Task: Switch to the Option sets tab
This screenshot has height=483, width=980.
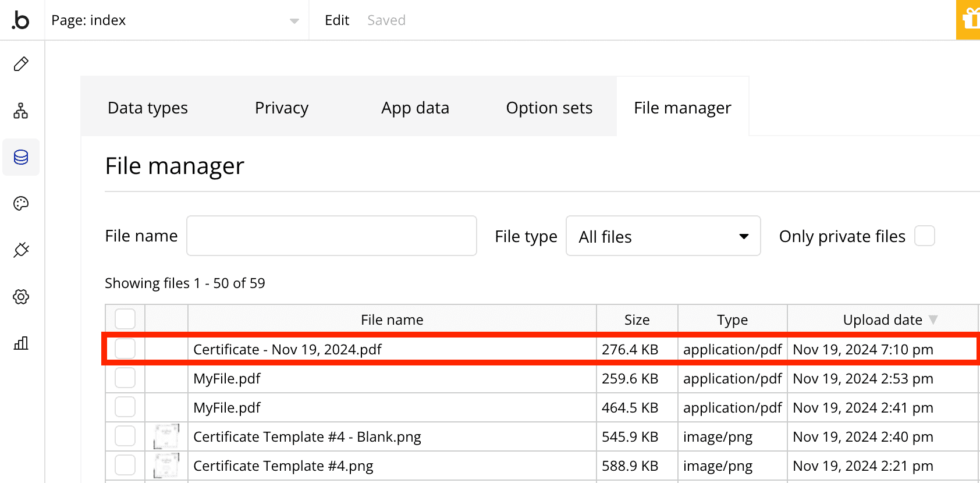Action: click(549, 108)
